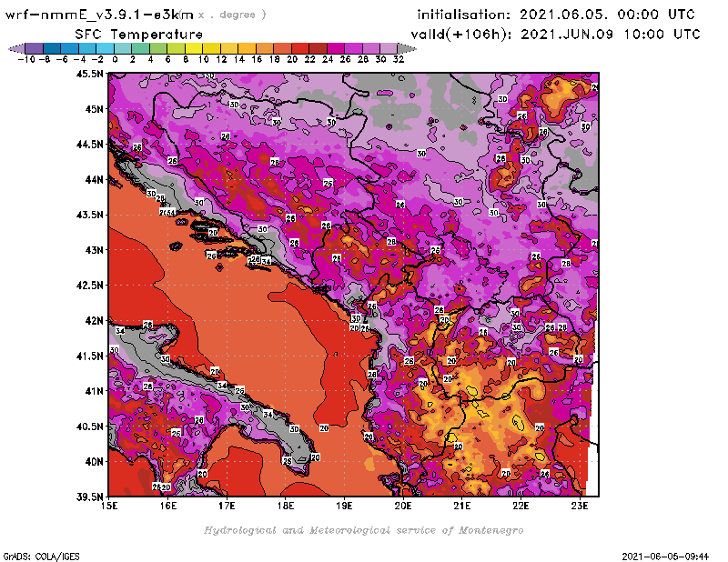Click the '41.5N' latitude axis label
The height and width of the screenshot is (562, 728).
coord(89,356)
